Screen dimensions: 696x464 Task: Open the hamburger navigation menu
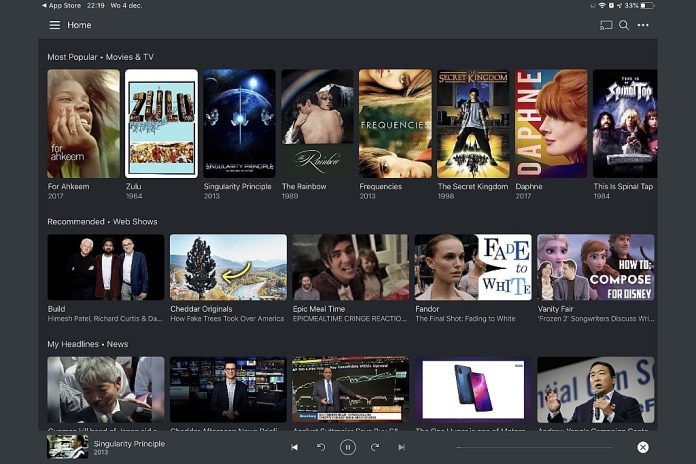point(55,25)
